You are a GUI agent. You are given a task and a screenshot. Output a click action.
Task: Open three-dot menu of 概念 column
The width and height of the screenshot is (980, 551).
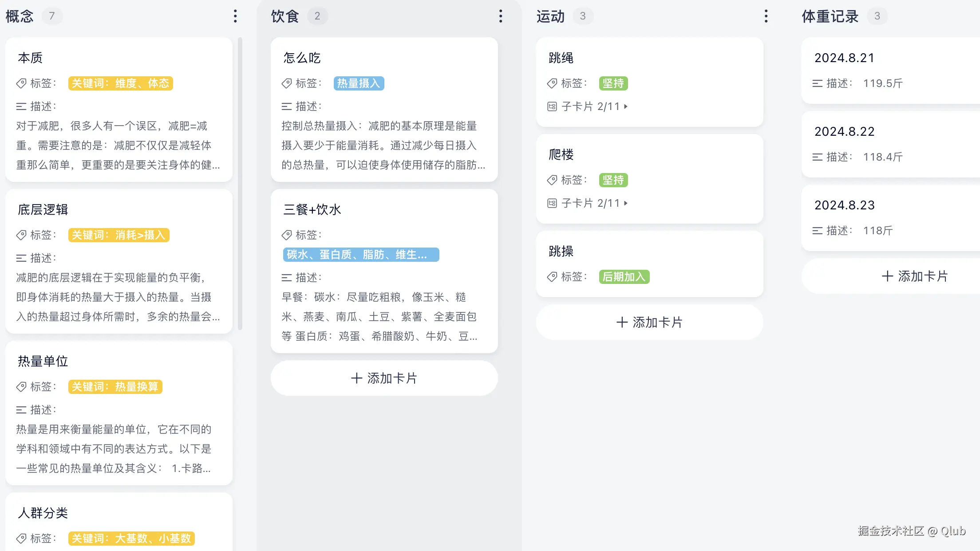pyautogui.click(x=235, y=16)
